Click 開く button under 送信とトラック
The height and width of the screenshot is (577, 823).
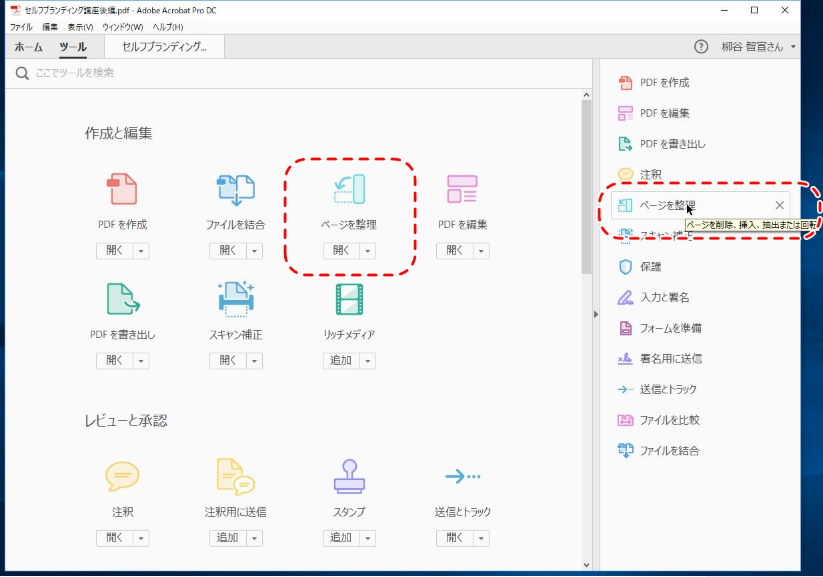pyautogui.click(x=455, y=538)
